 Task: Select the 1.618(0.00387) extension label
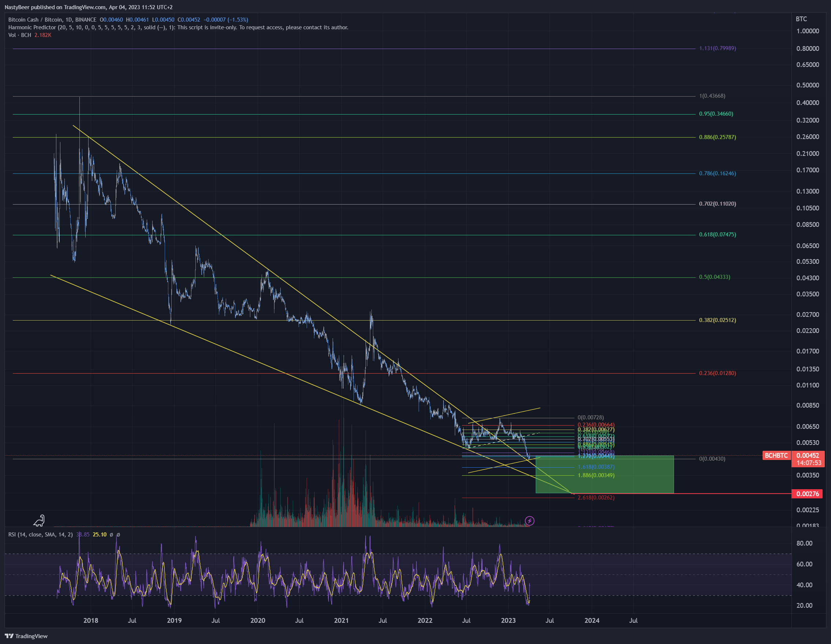coord(596,467)
